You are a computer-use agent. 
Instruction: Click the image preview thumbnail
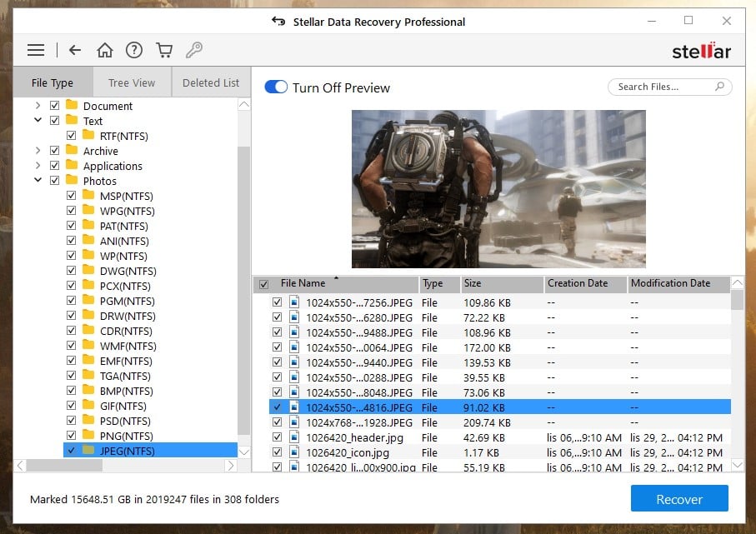[498, 189]
